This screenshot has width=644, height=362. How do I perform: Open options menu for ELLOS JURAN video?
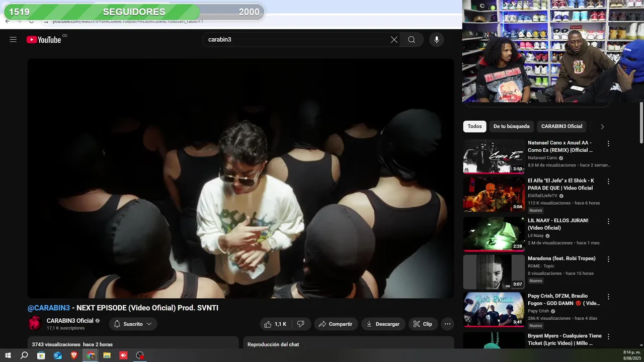[x=608, y=221]
